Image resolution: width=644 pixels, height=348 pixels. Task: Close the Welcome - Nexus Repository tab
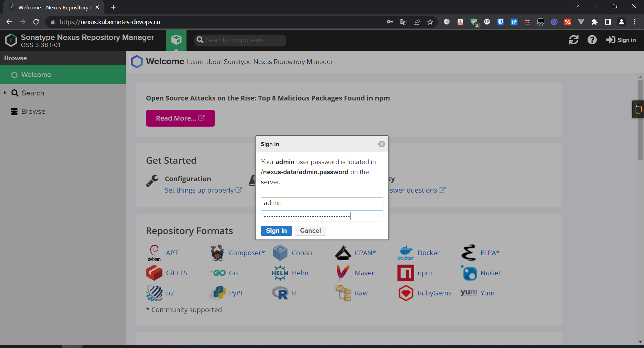click(x=97, y=7)
